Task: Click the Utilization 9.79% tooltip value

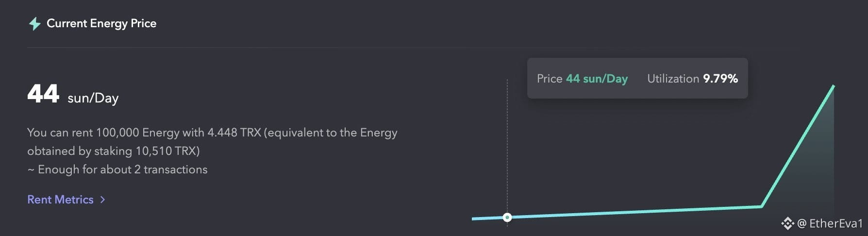Action: pos(720,79)
